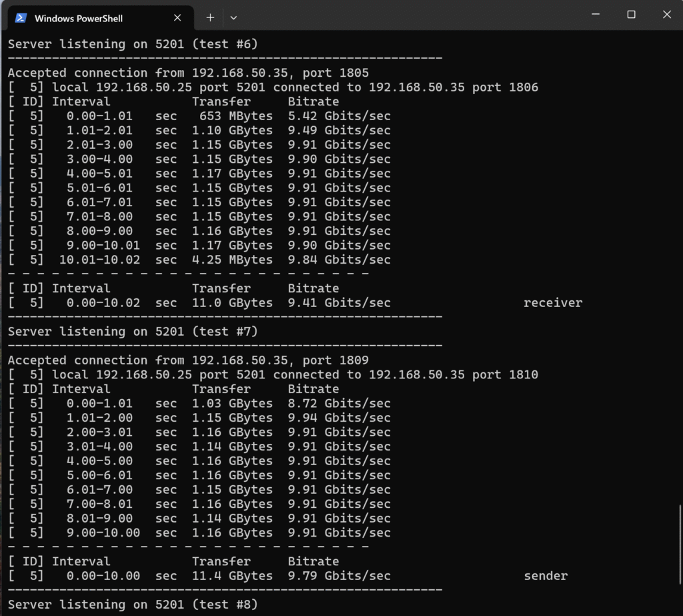Viewport: 683px width, 616px height.
Task: Click the accepted connection line with port 1805
Action: (x=187, y=73)
